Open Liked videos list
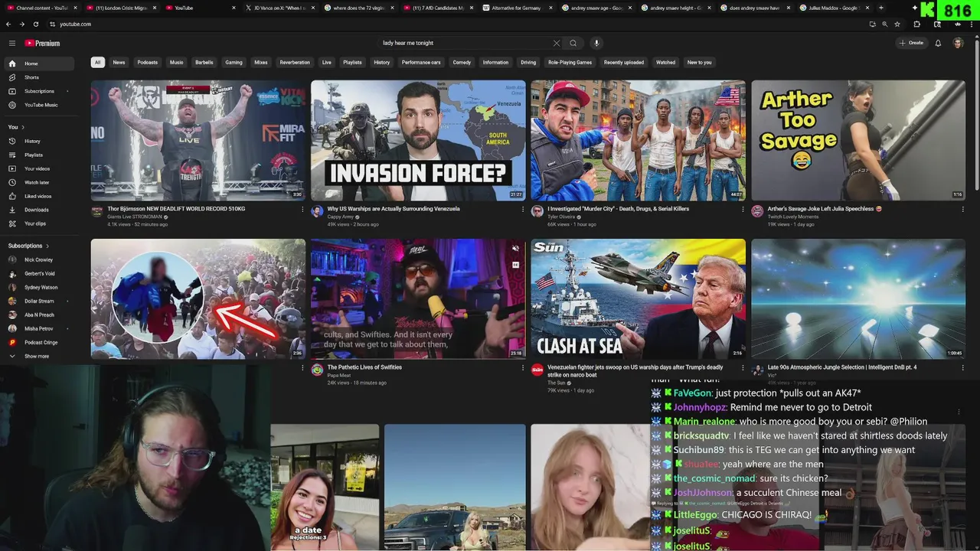The image size is (980, 551). coord(40,196)
